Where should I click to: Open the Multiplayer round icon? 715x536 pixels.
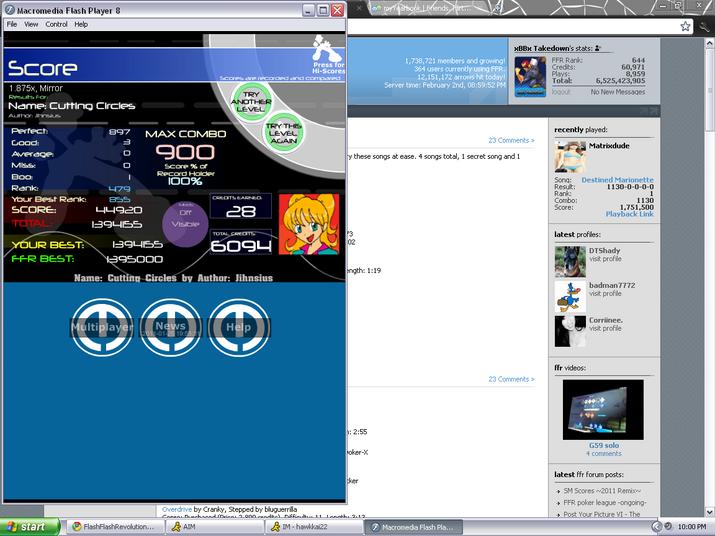102,327
